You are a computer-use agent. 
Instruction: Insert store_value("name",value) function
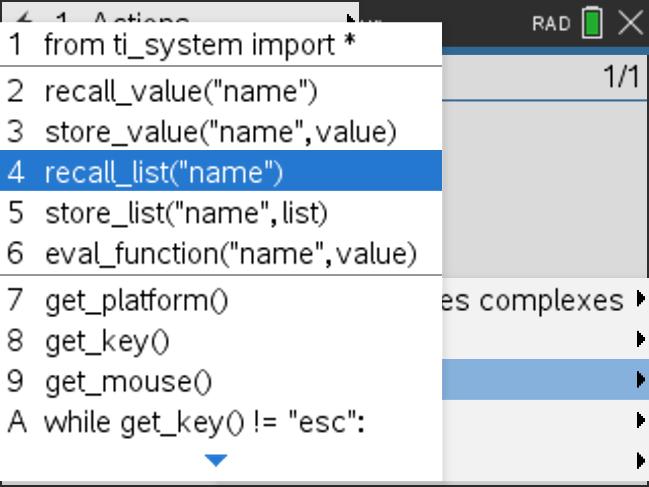[220, 132]
